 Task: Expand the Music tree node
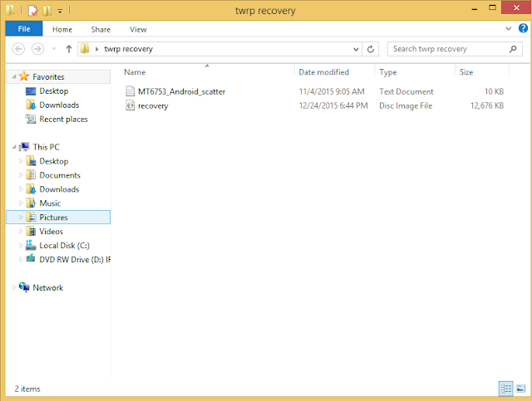(x=21, y=203)
